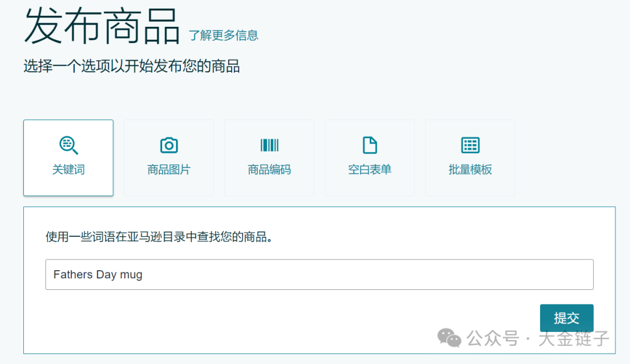The width and height of the screenshot is (630, 364).
Task: Click the 提交 submit button
Action: click(566, 318)
